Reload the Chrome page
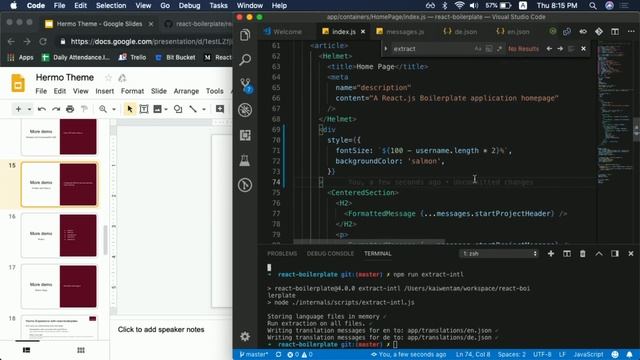 [43, 42]
